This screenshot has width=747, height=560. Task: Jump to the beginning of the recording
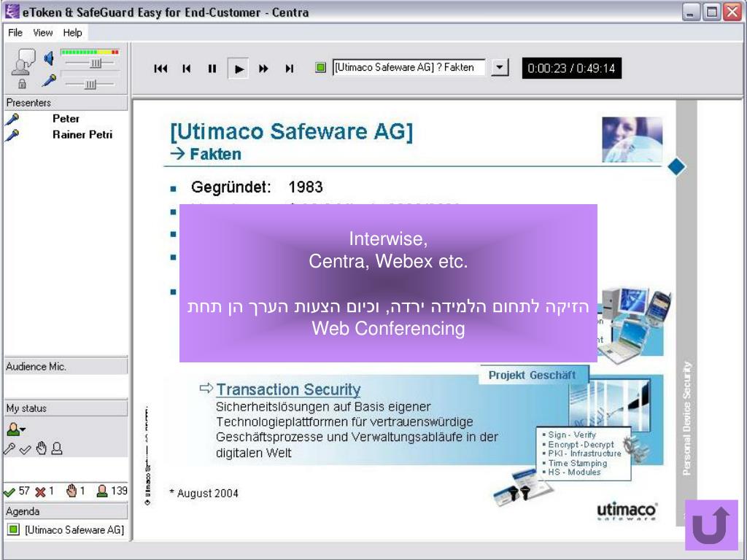pyautogui.click(x=161, y=69)
